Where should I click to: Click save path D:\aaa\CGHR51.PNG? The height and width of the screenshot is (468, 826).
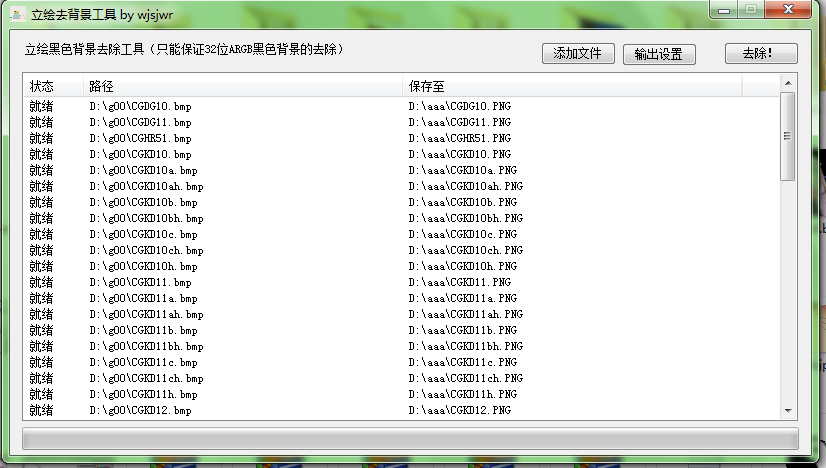tap(459, 138)
